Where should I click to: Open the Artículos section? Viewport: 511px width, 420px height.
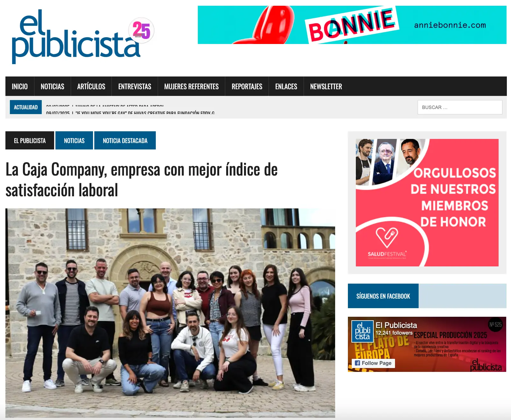tap(91, 86)
